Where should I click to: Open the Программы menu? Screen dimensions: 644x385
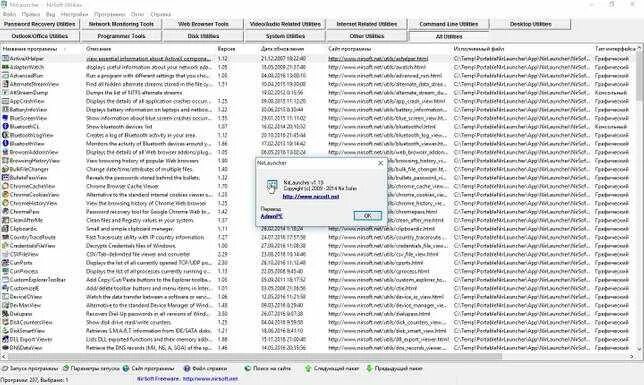coord(110,14)
